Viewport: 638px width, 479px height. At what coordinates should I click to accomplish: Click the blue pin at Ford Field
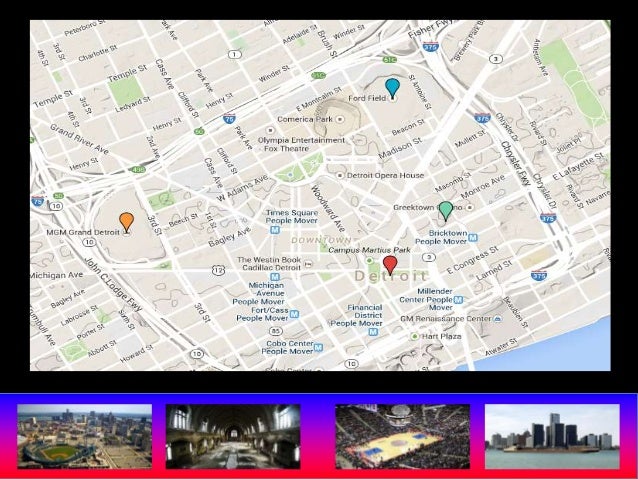click(x=392, y=88)
